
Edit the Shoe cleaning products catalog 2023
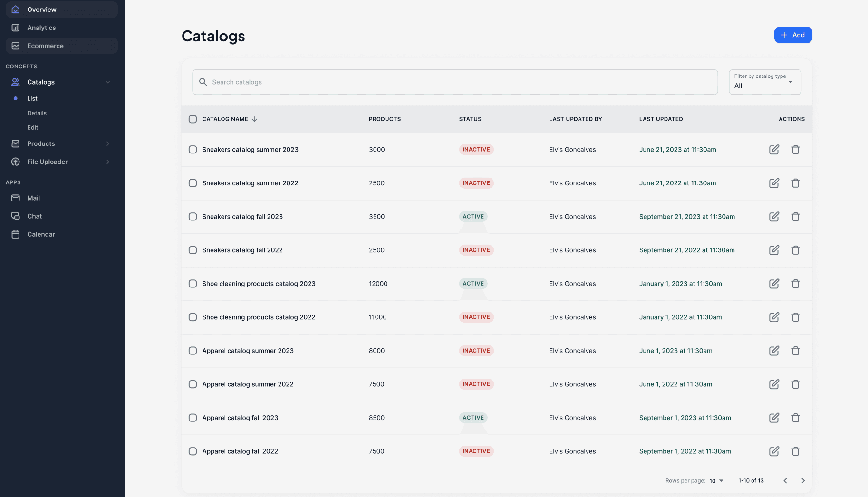774,284
